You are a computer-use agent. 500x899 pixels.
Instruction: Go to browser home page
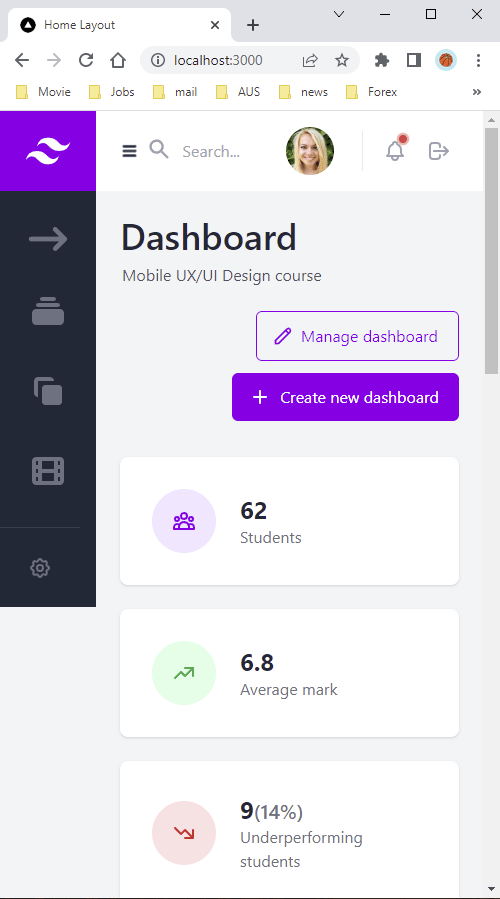tap(118, 60)
